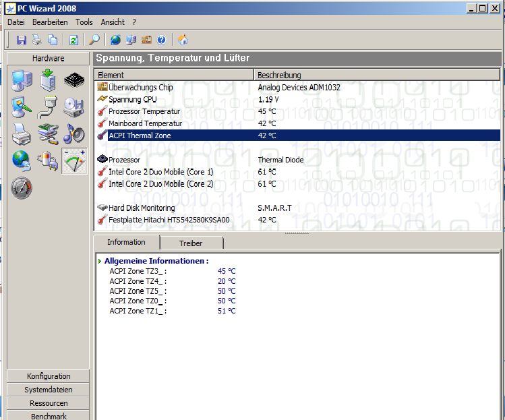Open the Konfiguration section
Viewport: 505px width, 420px height.
point(49,376)
